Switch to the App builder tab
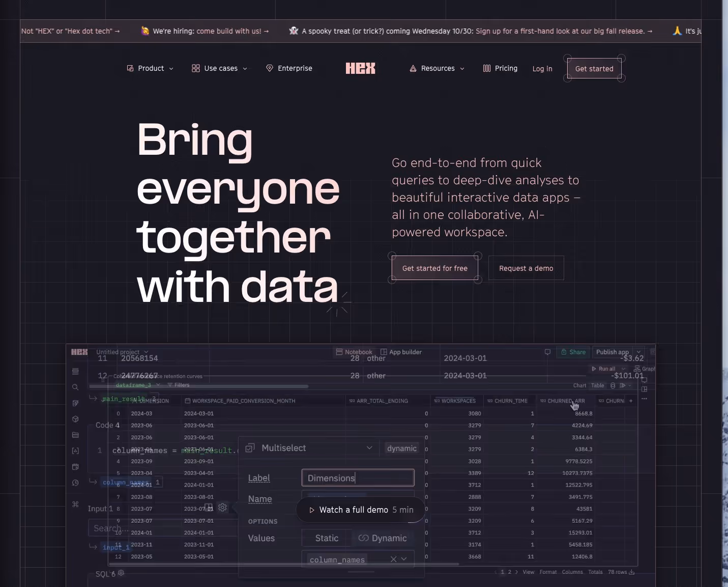 pos(401,352)
